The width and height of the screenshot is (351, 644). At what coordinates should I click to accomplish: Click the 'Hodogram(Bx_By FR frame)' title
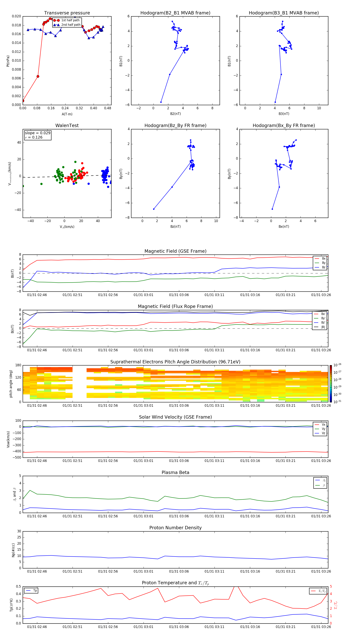pos(284,125)
